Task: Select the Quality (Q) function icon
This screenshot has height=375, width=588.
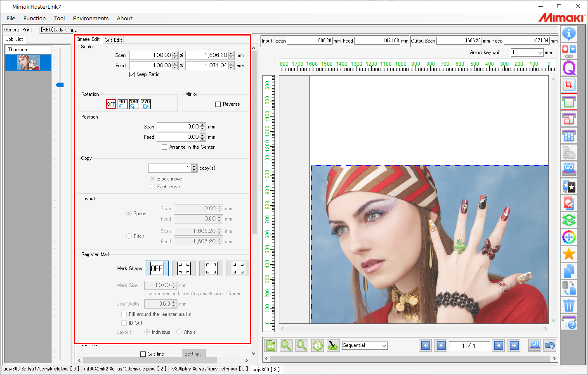Action: [569, 67]
